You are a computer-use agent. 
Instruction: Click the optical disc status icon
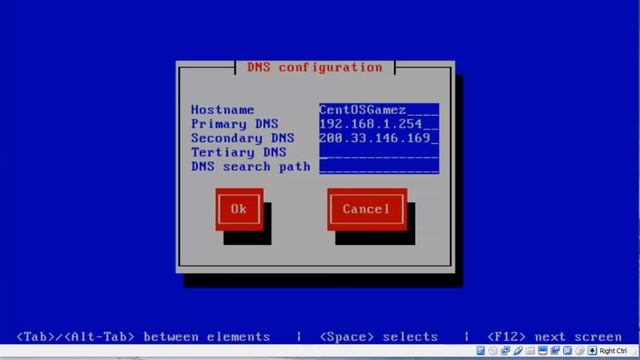pos(493,351)
